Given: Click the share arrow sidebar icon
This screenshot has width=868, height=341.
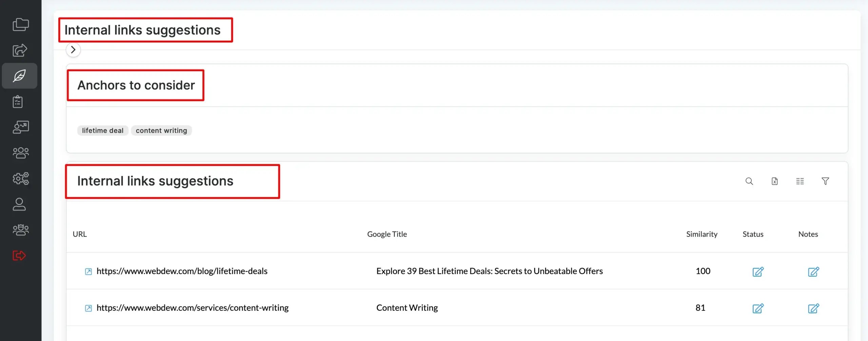Looking at the screenshot, I should pyautogui.click(x=20, y=50).
